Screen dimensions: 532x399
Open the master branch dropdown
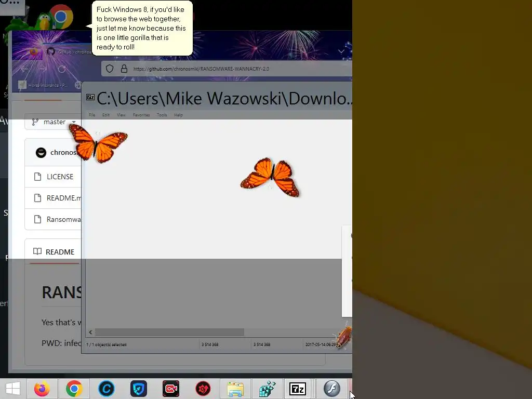coord(53,122)
